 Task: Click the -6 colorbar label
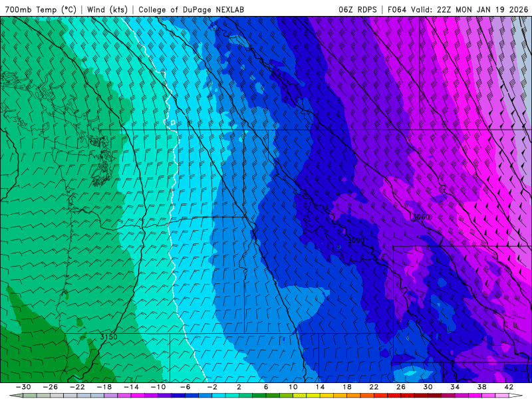coord(186,387)
